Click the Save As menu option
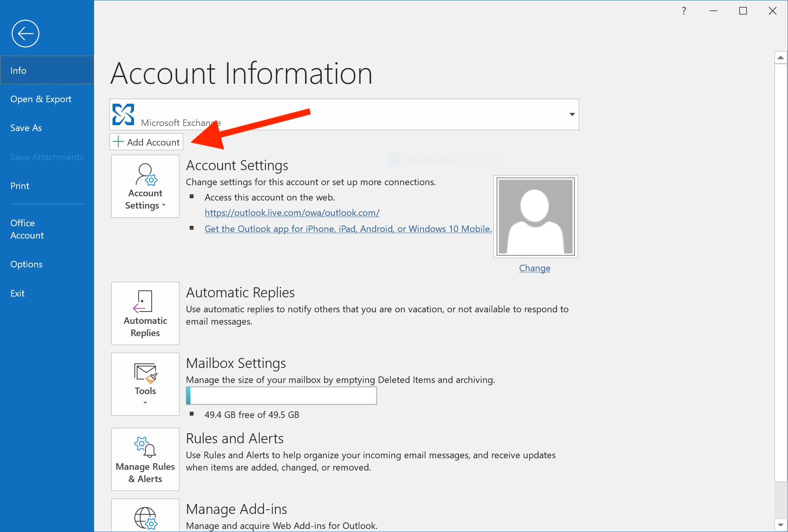The image size is (788, 532). click(x=27, y=128)
